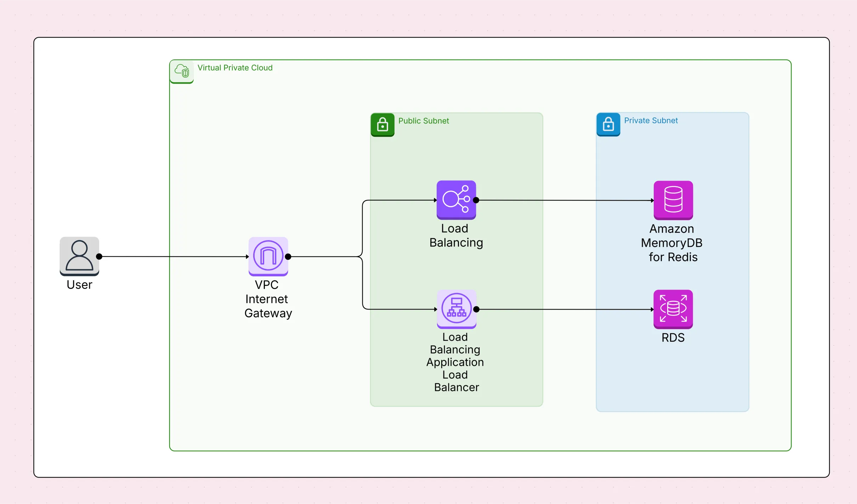The height and width of the screenshot is (504, 857).
Task: Click connector dot right of Application Load Balancer
Action: point(476,309)
